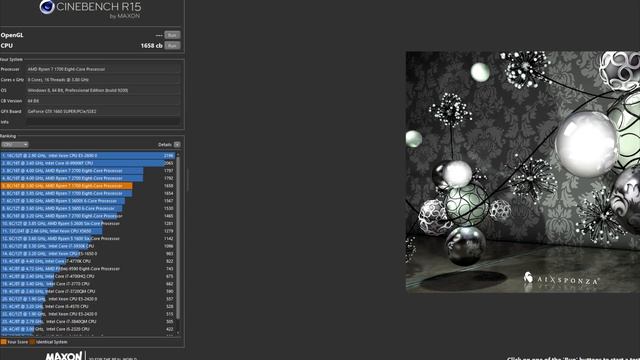Image resolution: width=640 pixels, height=360 pixels.
Task: Click the MAXON logo at bottom
Action: point(64,356)
